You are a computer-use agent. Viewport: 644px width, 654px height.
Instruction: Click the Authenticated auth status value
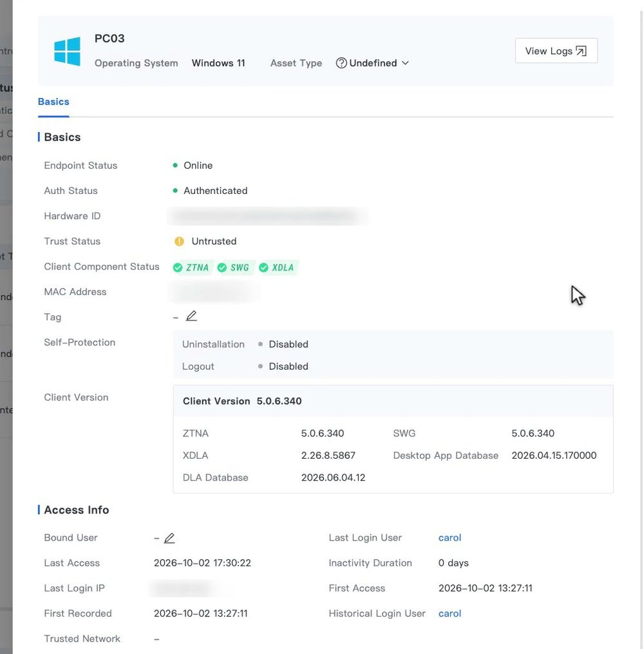coord(216,191)
